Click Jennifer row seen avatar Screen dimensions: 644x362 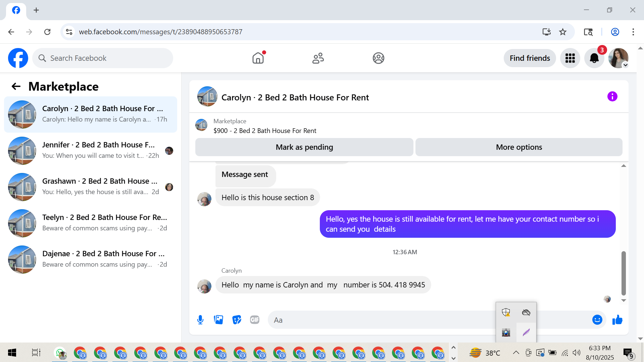(x=169, y=151)
